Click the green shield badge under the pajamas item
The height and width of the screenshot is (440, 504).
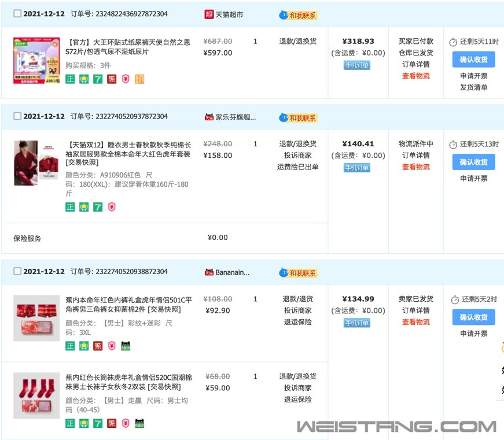point(84,207)
